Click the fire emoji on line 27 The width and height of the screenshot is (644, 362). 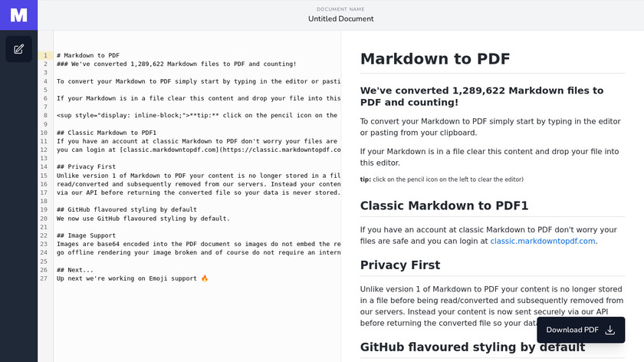[205, 278]
